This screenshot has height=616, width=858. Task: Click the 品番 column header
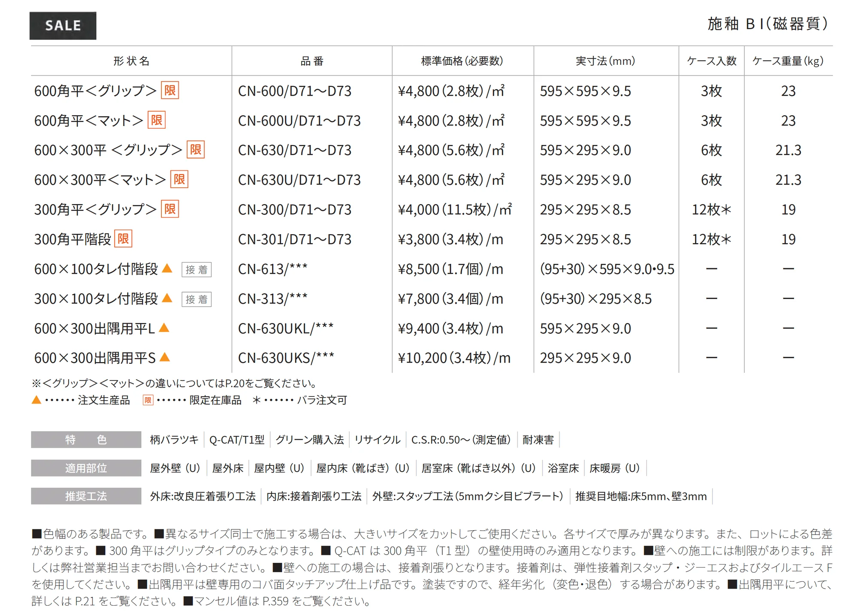coord(312,61)
